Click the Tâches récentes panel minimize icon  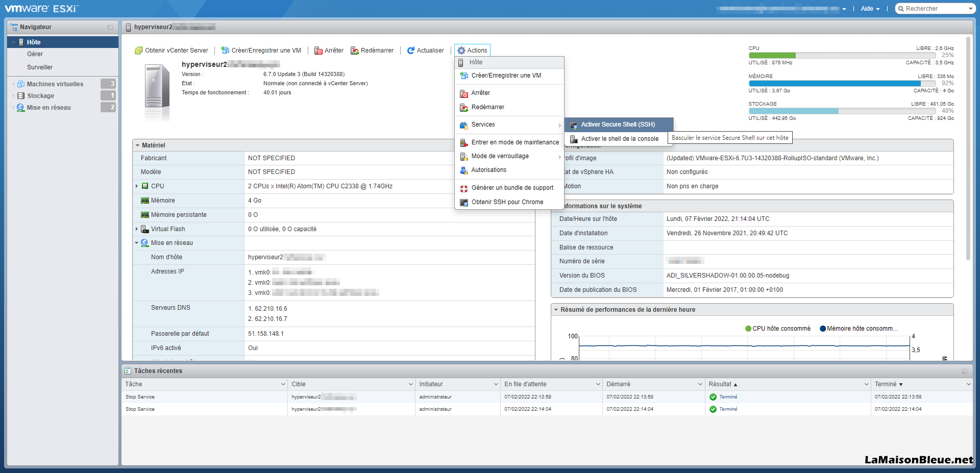tap(965, 371)
